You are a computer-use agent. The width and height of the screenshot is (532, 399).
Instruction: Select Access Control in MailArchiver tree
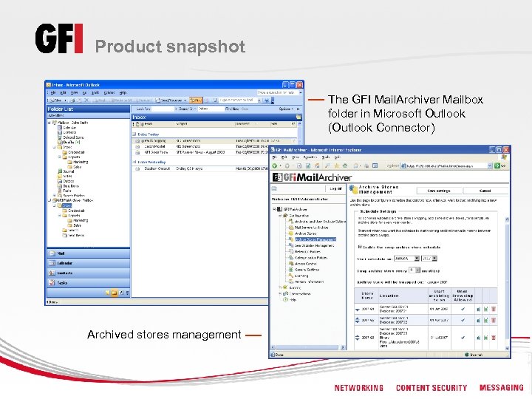pos(305,264)
